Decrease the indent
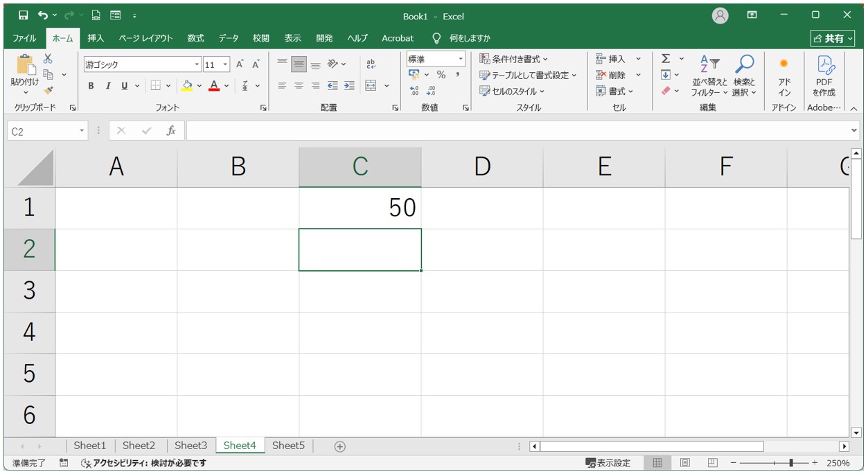 pos(333,86)
